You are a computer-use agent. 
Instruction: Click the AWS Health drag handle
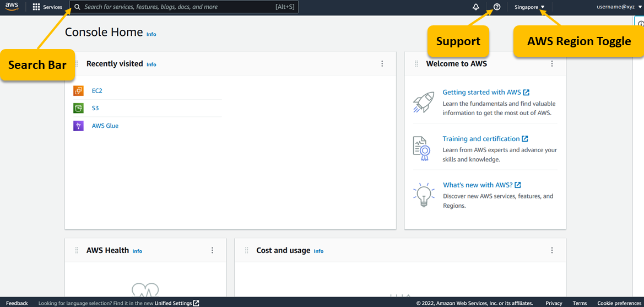click(x=77, y=250)
